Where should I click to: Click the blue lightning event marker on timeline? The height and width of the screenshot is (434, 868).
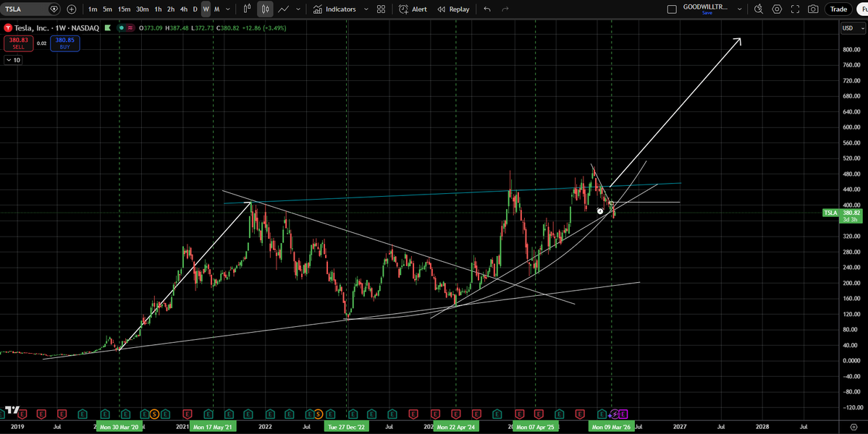pos(615,414)
